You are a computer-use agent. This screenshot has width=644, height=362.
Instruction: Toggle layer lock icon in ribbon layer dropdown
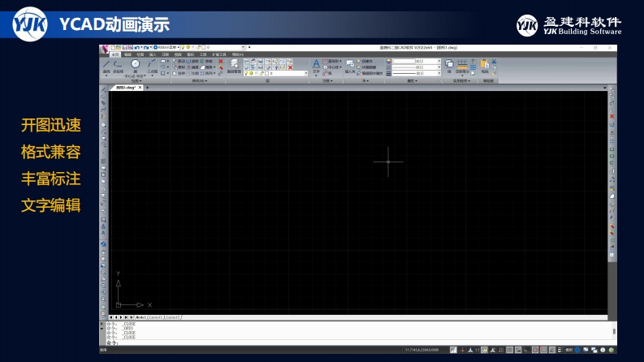[x=261, y=73]
